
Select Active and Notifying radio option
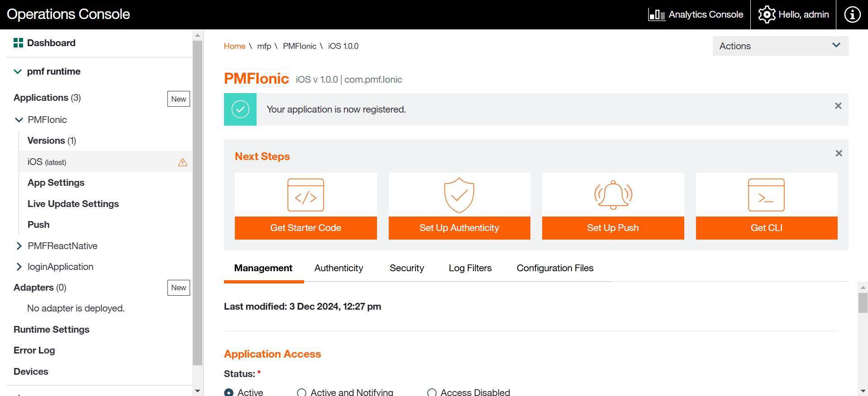[301, 392]
